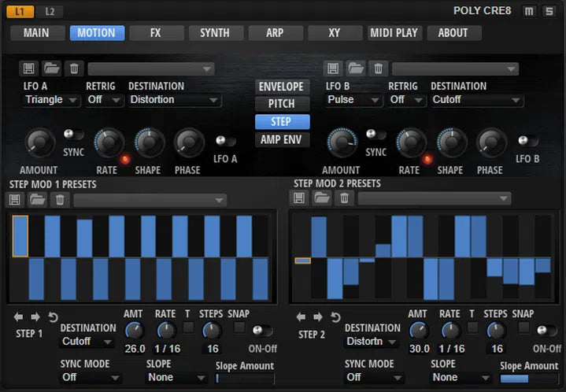Viewport: 566px width, 392px height.
Task: Open the ARP tab
Action: pyautogui.click(x=275, y=33)
